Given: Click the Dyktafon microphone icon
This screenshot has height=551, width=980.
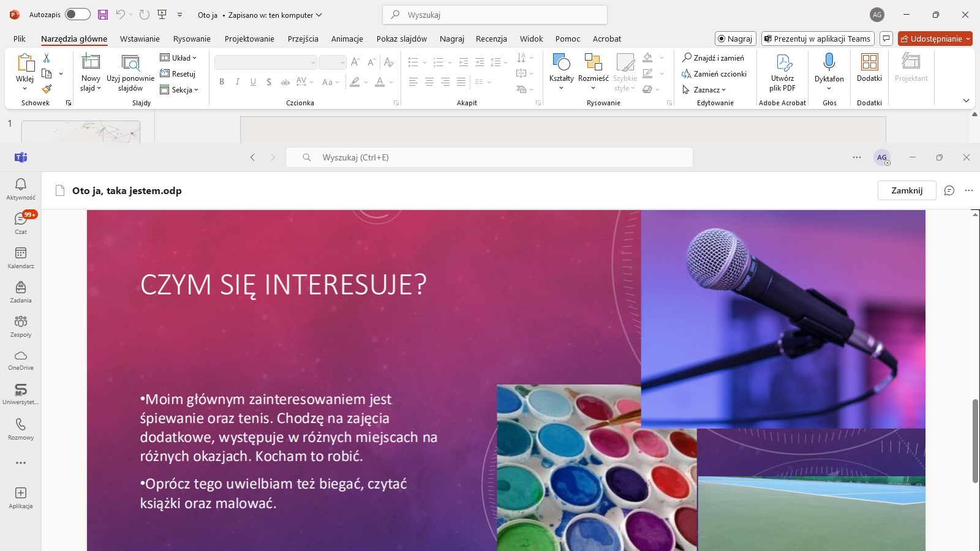Looking at the screenshot, I should pos(829,62).
